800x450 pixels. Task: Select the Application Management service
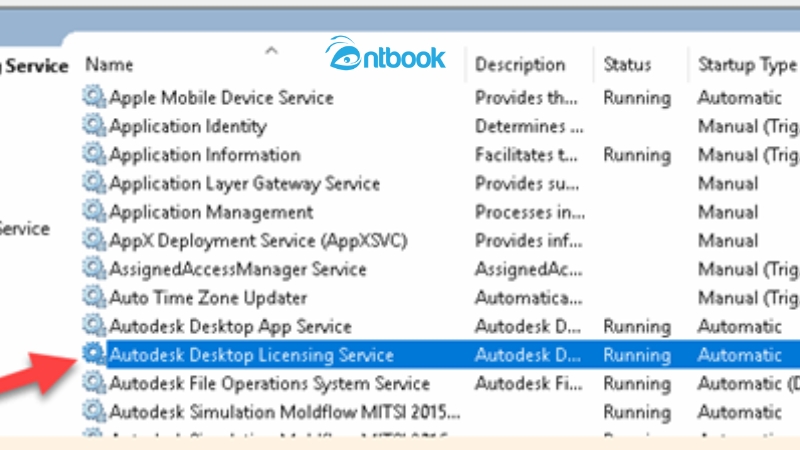211,212
